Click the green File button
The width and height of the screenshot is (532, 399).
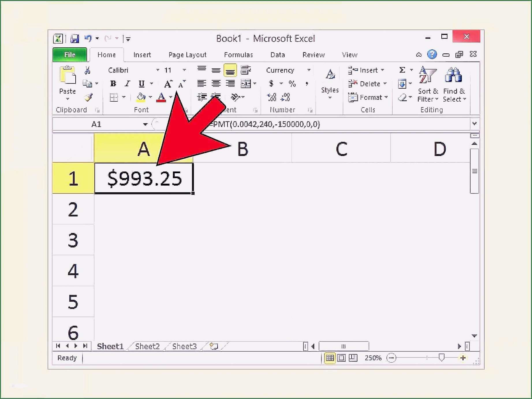[70, 55]
